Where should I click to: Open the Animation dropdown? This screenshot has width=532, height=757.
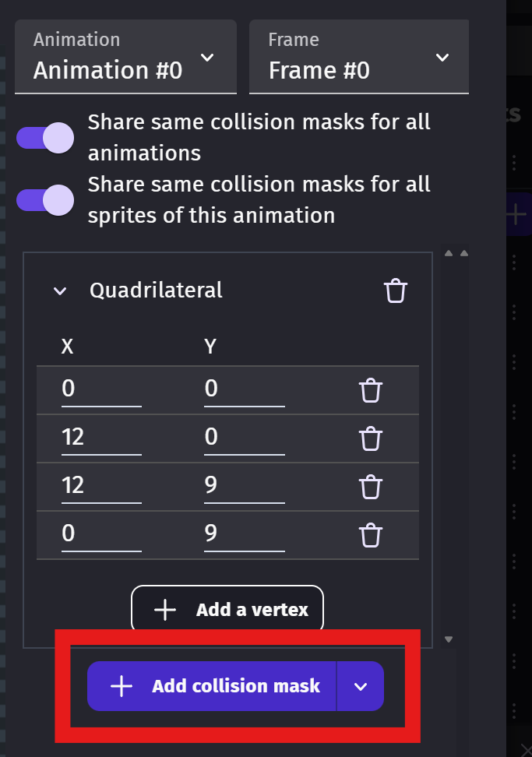click(125, 58)
